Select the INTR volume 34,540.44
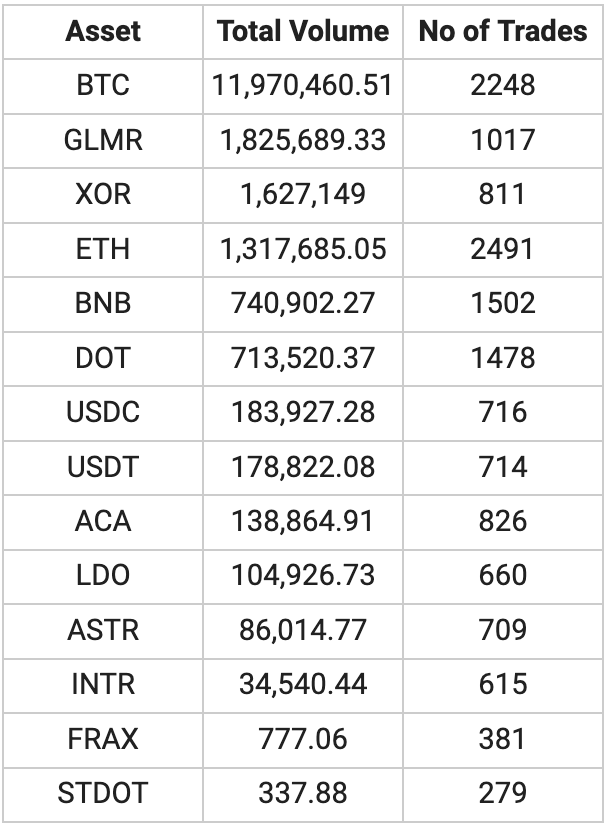605x827 pixels. pos(303,685)
